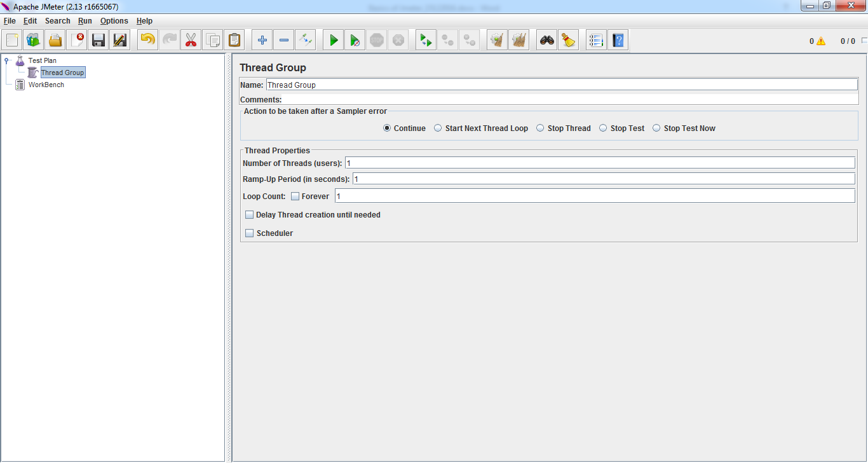Open the Options menu
The height and width of the screenshot is (463, 868).
point(114,21)
